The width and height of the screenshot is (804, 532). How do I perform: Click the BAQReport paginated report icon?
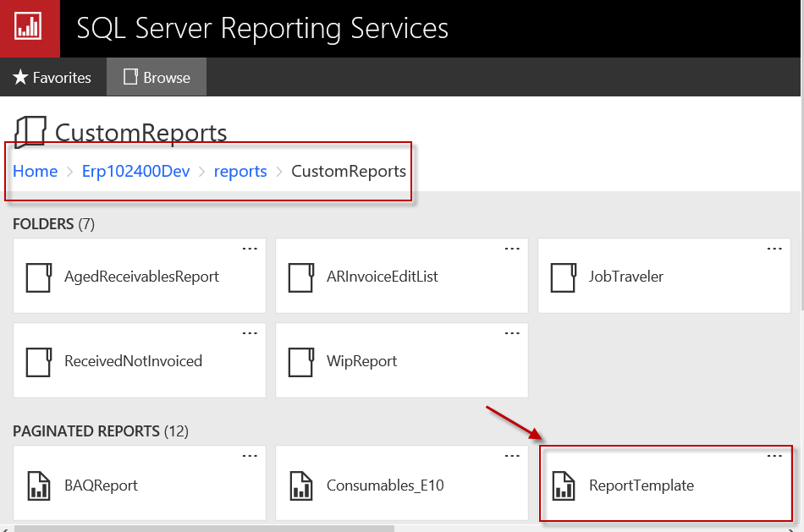[x=39, y=485]
